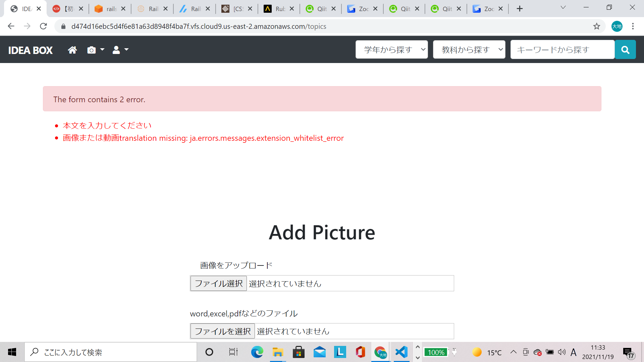Click the taskbar search box ここに入力して検索
Screen dimensions: 644x362
(x=111, y=352)
